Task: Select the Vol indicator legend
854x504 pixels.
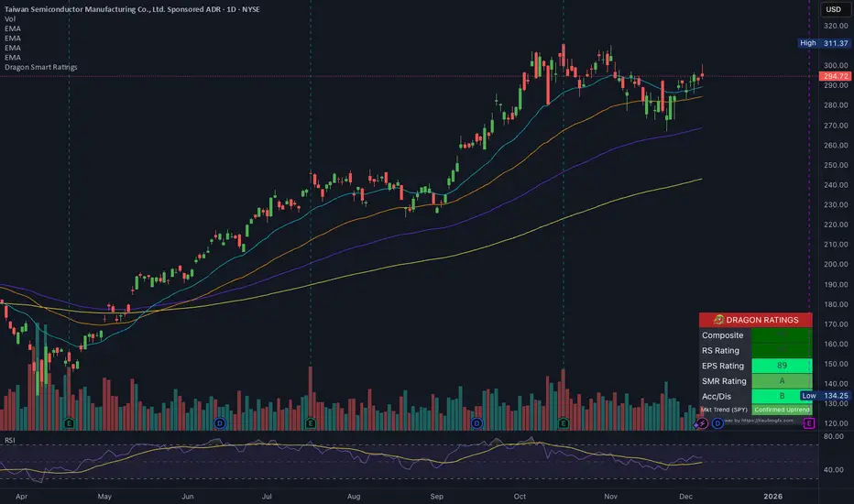Action: point(10,19)
